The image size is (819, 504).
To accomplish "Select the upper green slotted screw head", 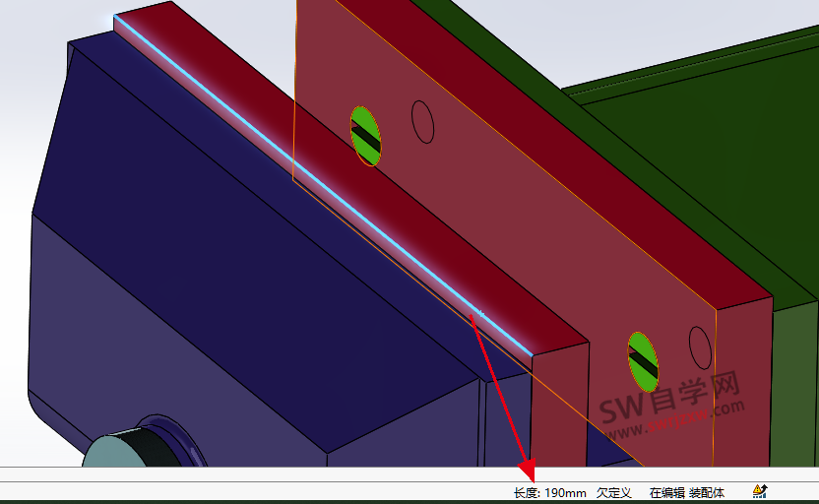I will (x=365, y=136).
